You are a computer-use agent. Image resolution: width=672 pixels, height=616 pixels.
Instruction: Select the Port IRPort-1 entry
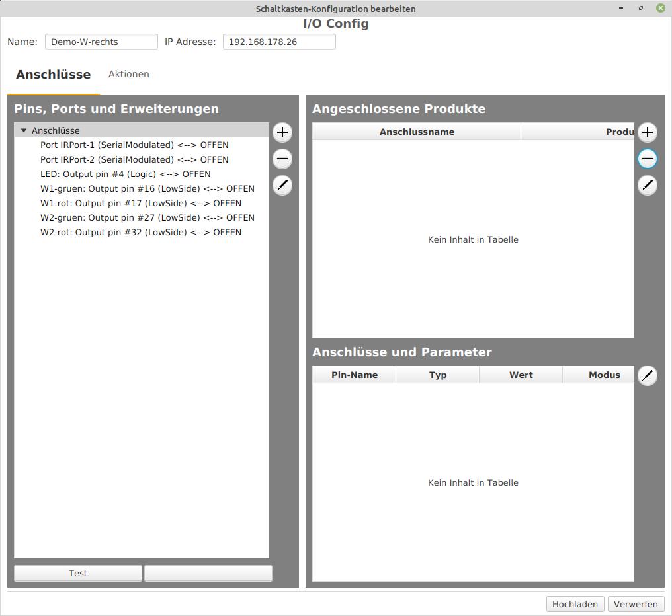[134, 145]
